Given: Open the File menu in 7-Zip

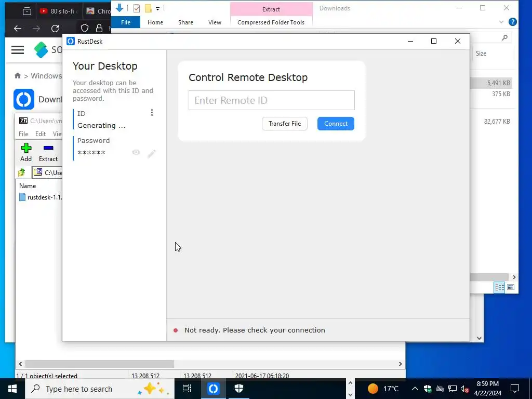Looking at the screenshot, I should [23, 134].
